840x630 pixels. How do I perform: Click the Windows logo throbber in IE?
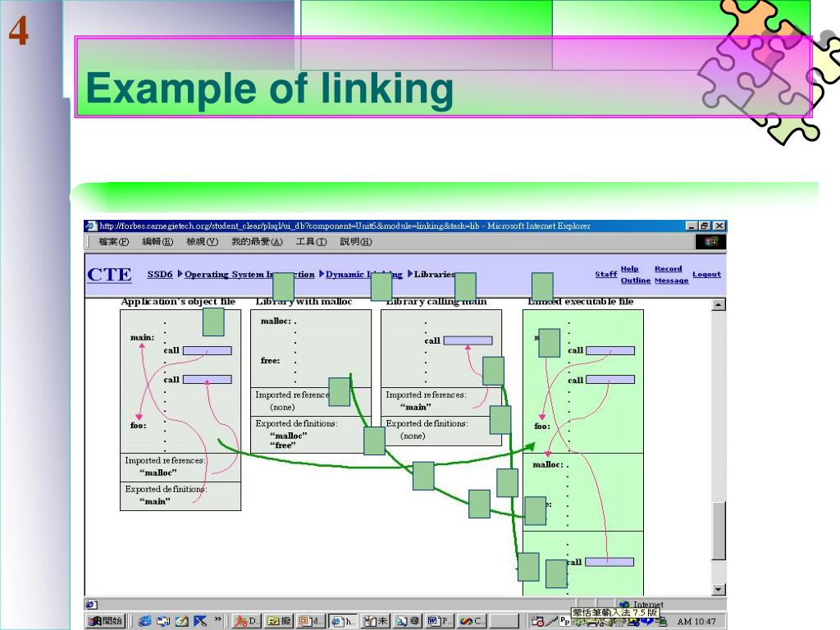pyautogui.click(x=710, y=242)
